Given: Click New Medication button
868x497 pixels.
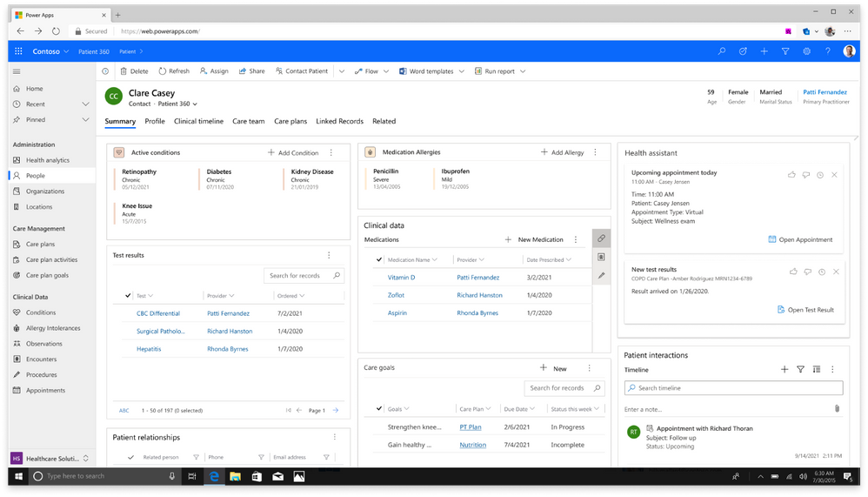Looking at the screenshot, I should pos(534,239).
